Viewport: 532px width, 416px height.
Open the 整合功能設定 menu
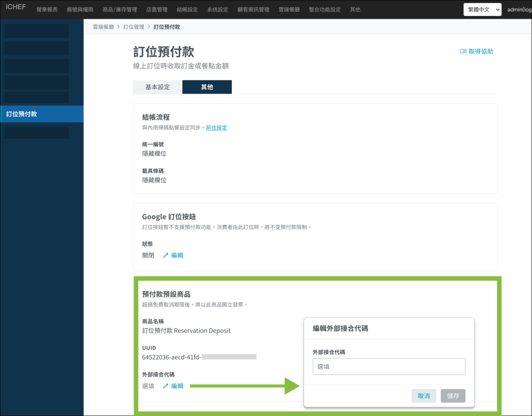[325, 10]
